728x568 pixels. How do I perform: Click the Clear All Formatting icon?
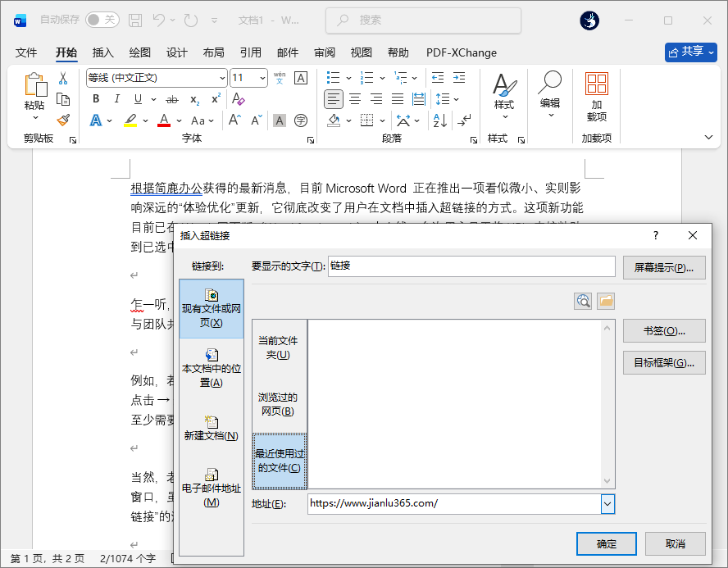(x=239, y=99)
